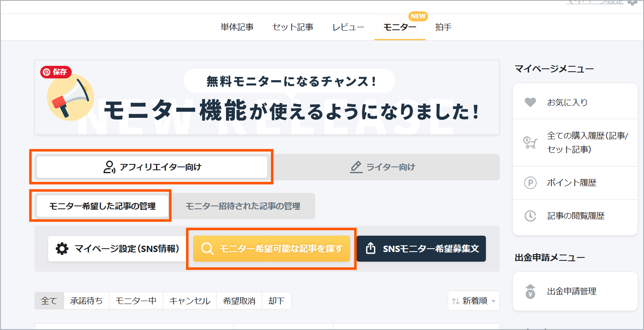Switch to the 拍手 tab

443,26
